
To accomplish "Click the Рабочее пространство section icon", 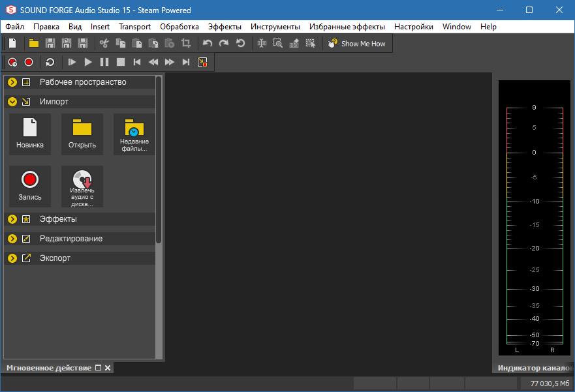I will pyautogui.click(x=26, y=82).
